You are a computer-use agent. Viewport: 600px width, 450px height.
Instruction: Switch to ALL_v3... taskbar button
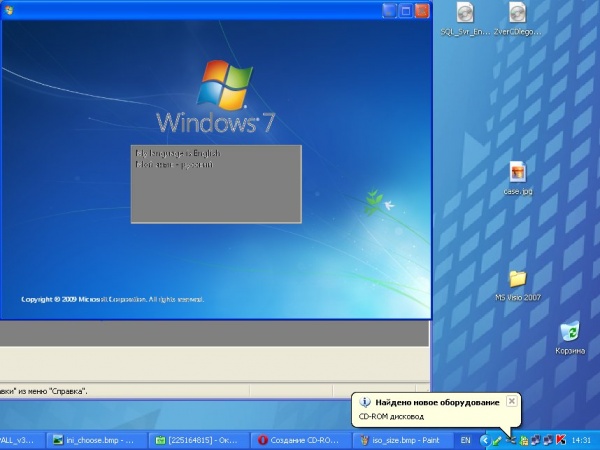tap(22, 440)
